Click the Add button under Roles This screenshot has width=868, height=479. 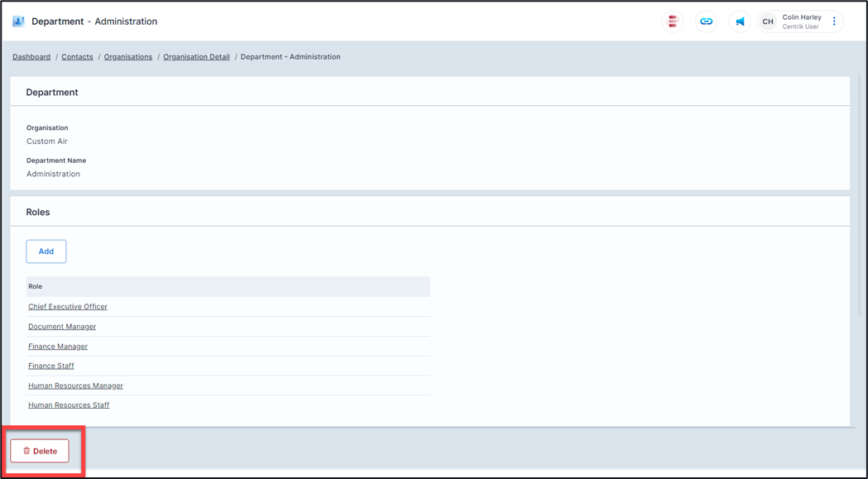(46, 251)
